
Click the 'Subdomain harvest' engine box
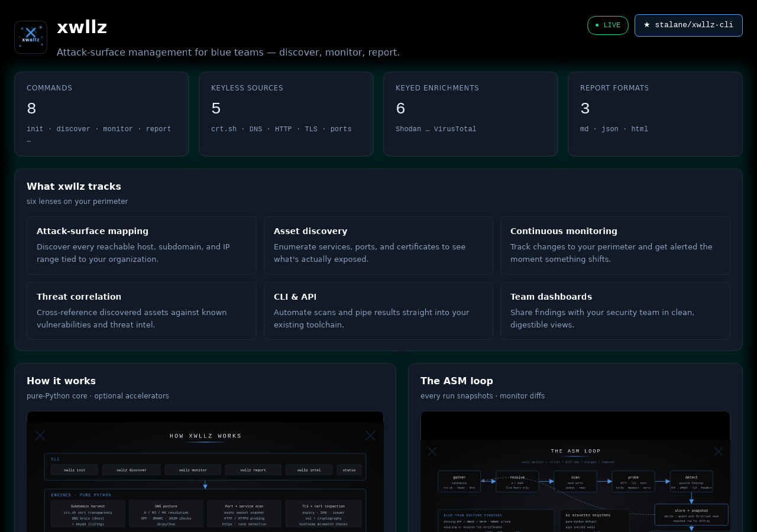pos(88,514)
